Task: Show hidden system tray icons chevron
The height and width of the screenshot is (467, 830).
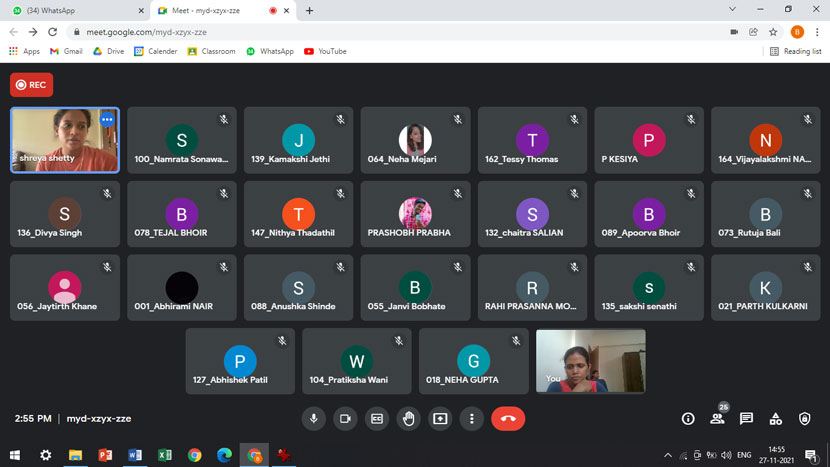Action: click(x=668, y=455)
